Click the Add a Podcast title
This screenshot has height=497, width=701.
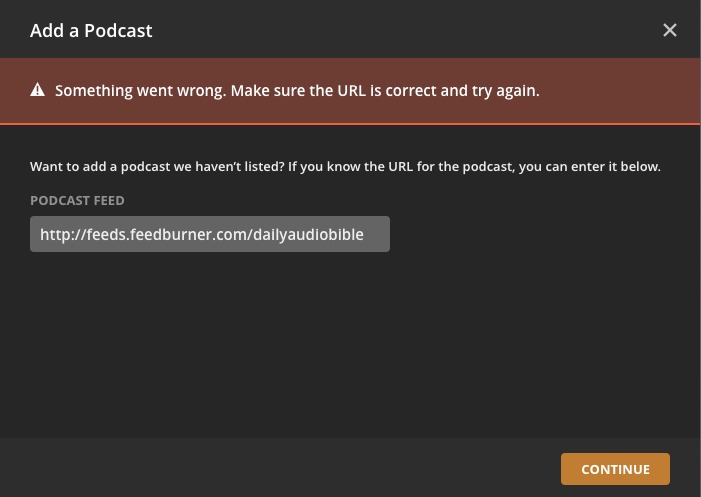pos(91,30)
